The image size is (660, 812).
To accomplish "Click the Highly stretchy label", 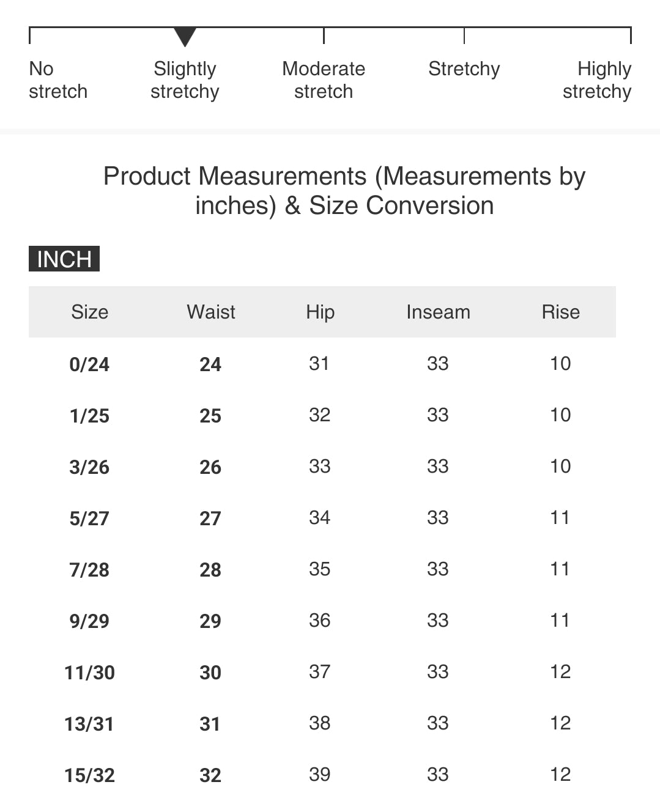I will point(597,80).
